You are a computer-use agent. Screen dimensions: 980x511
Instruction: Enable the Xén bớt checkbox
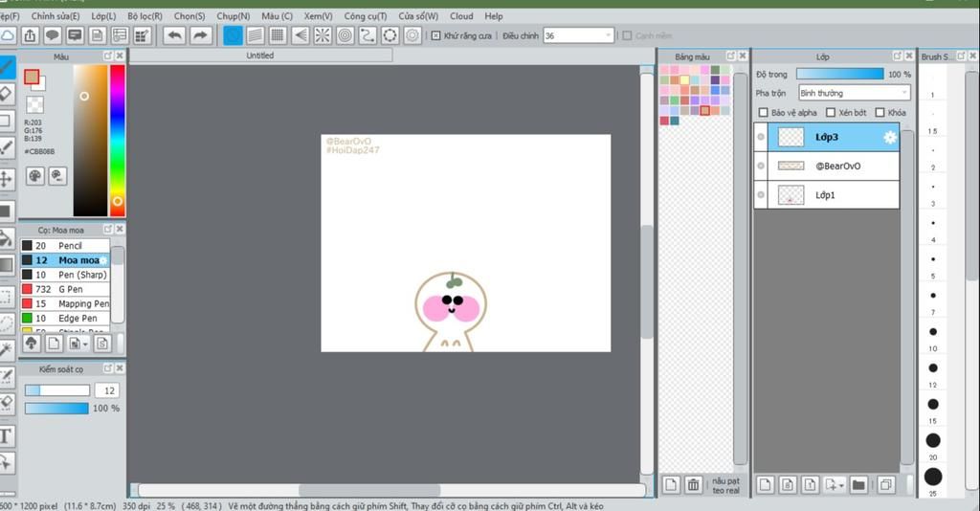pyautogui.click(x=831, y=113)
